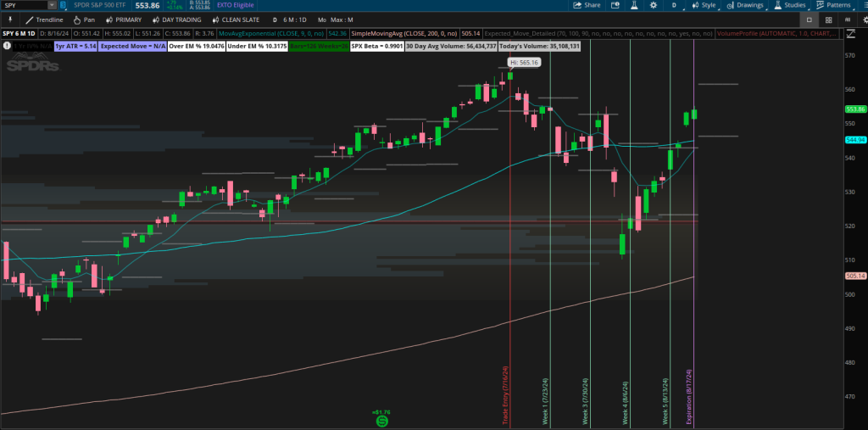Open chart settings gear icon
The height and width of the screenshot is (430, 868).
tap(654, 5)
